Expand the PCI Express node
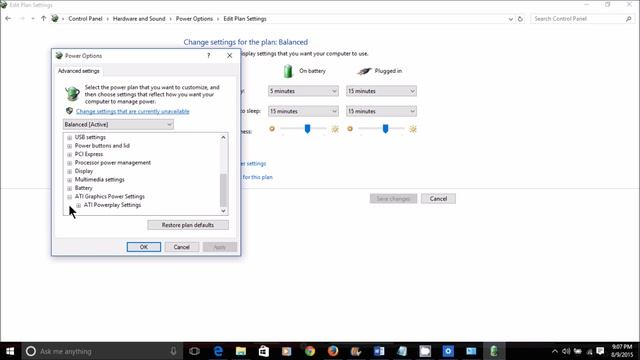This screenshot has width=640, height=360. [69, 155]
